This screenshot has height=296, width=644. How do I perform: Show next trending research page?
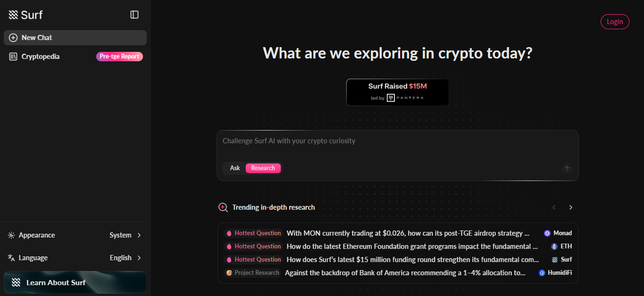570,207
